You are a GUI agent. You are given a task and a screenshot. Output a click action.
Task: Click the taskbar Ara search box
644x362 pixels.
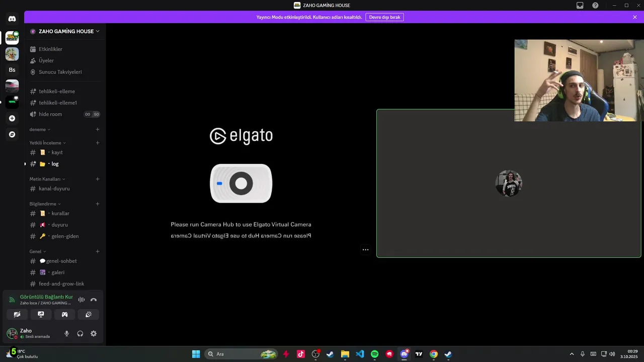pos(242,354)
